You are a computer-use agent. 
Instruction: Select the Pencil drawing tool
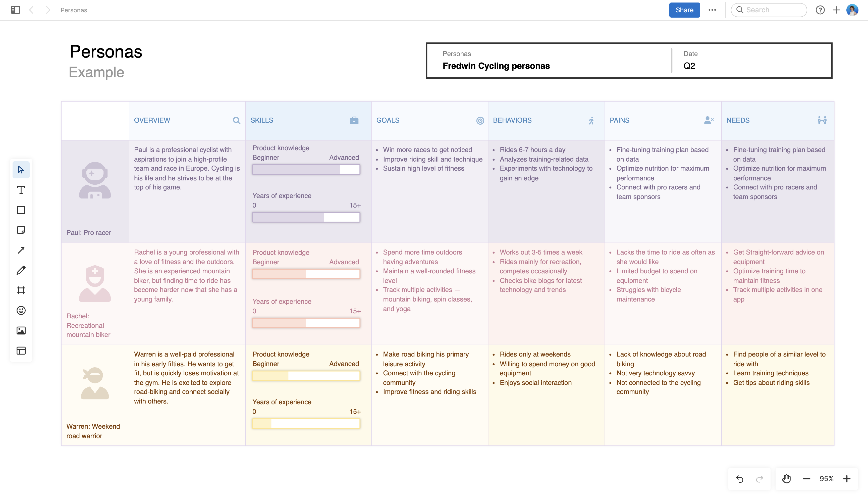pos(21,270)
